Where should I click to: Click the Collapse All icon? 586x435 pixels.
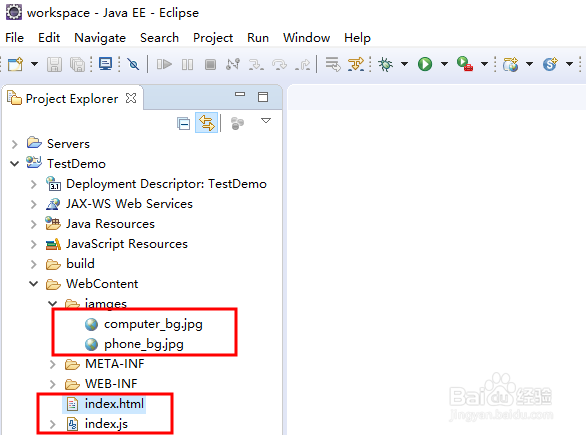tap(183, 123)
